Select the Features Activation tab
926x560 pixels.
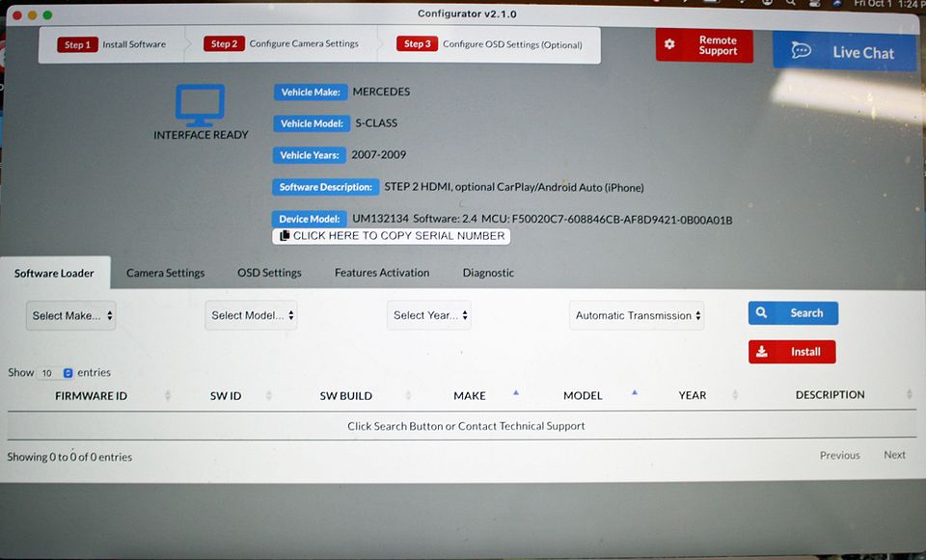click(382, 273)
